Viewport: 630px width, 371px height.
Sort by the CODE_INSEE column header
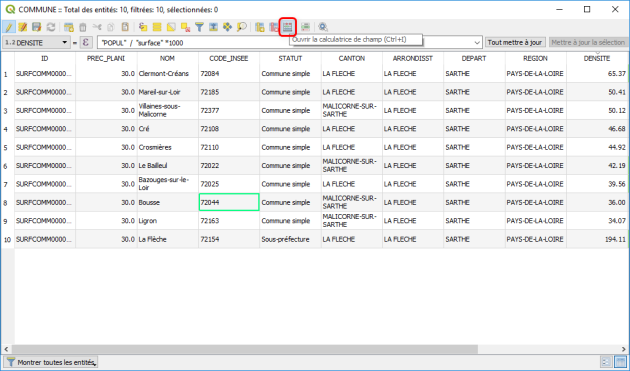[x=229, y=58]
